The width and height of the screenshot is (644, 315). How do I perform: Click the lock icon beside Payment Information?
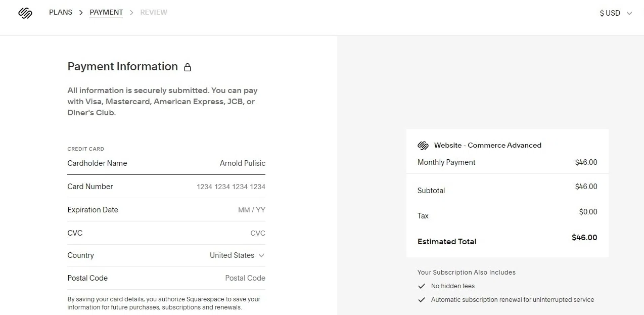[188, 67]
